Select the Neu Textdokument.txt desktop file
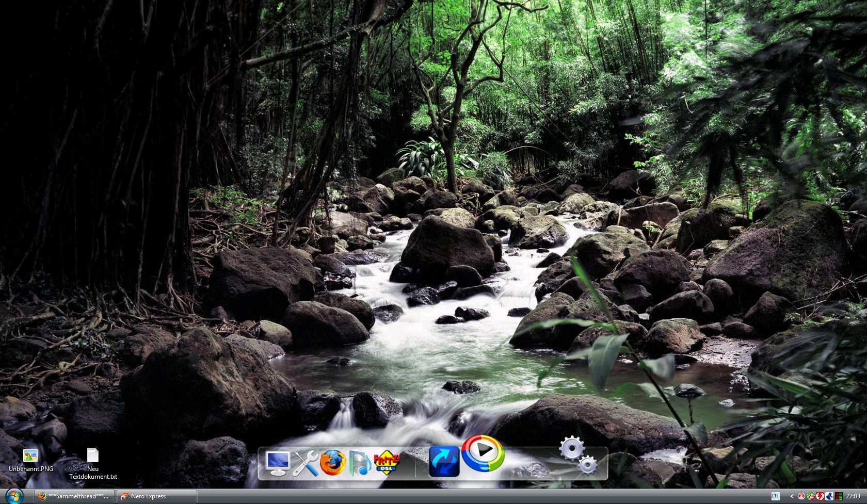The height and width of the screenshot is (504, 867). pyautogui.click(x=93, y=464)
